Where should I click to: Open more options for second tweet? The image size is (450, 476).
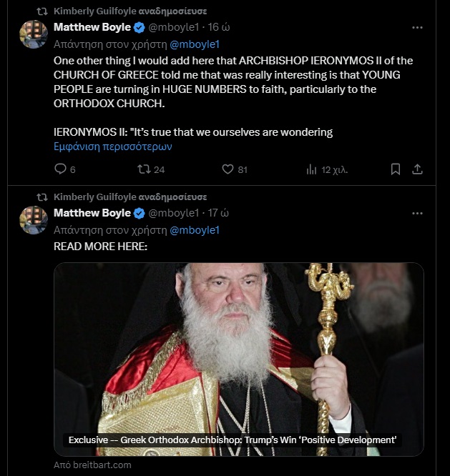click(417, 213)
